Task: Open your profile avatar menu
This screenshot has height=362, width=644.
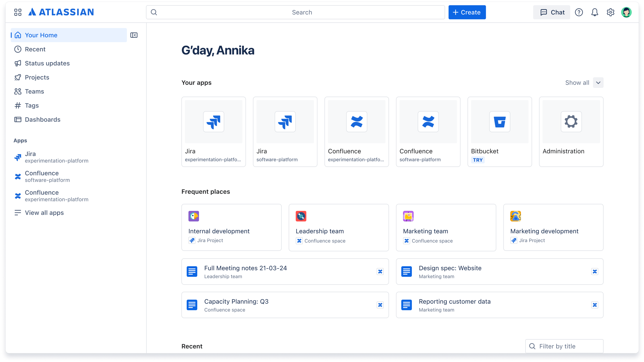Action: [x=627, y=12]
